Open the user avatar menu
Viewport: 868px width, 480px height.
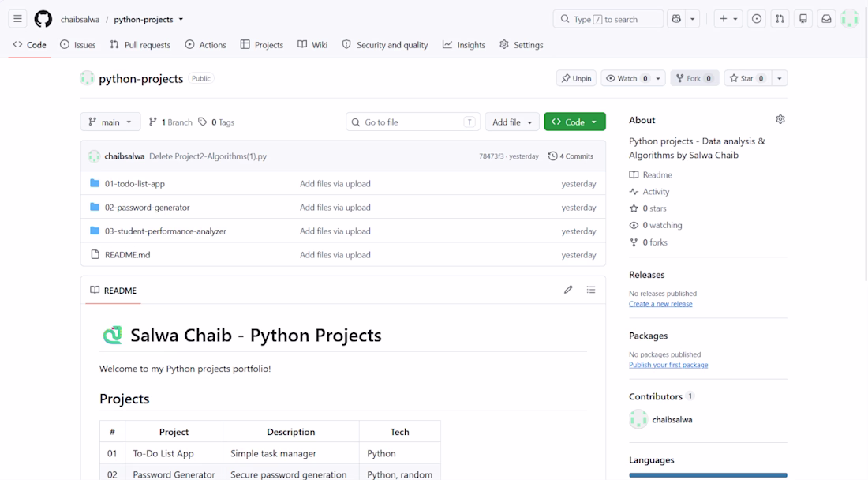(x=849, y=19)
